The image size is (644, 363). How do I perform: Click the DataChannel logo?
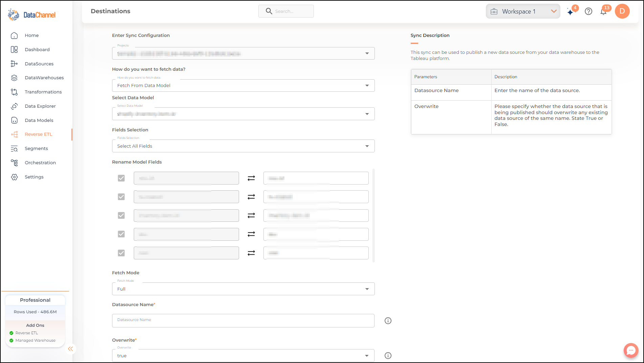click(31, 15)
